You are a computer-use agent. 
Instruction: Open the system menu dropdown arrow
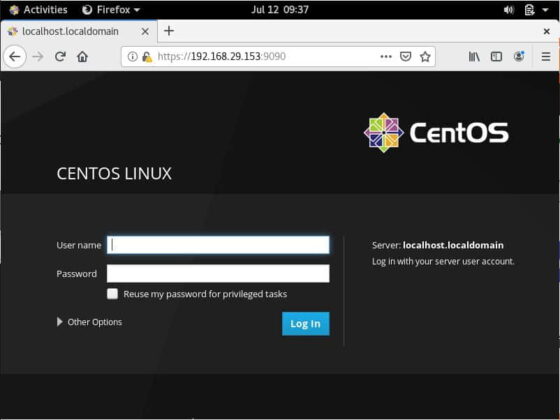pos(545,10)
